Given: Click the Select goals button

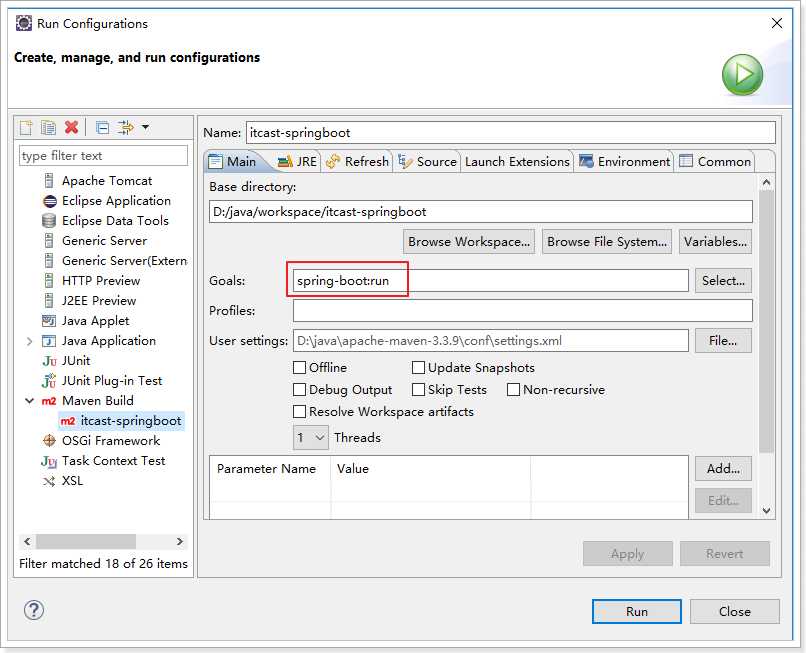Looking at the screenshot, I should (723, 281).
